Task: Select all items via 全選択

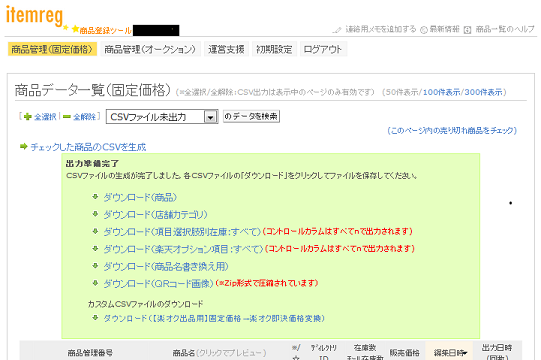Action: click(x=45, y=117)
